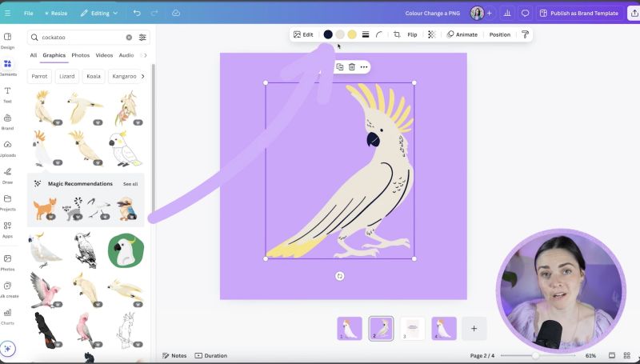Click the undo arrow

tap(137, 13)
